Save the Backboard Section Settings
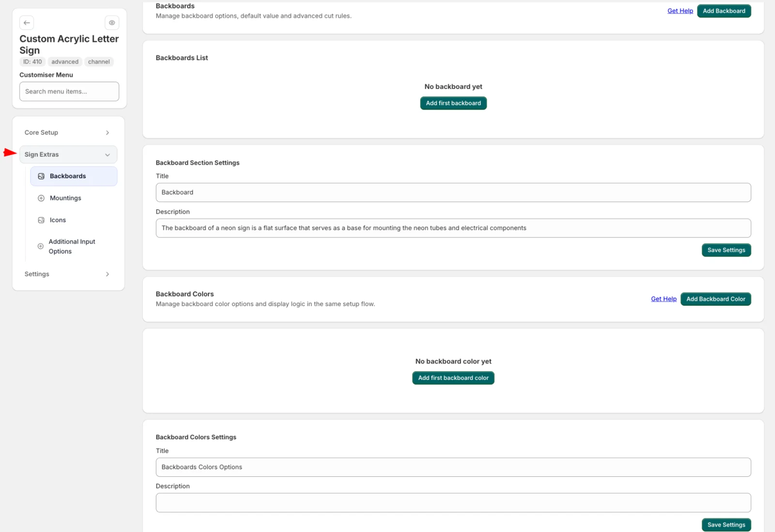 click(726, 250)
